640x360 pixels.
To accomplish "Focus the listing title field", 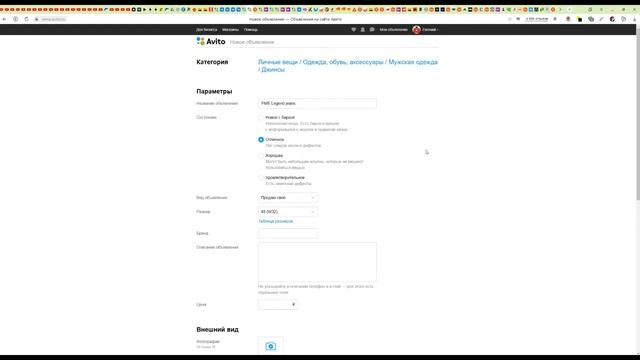I will [x=317, y=104].
